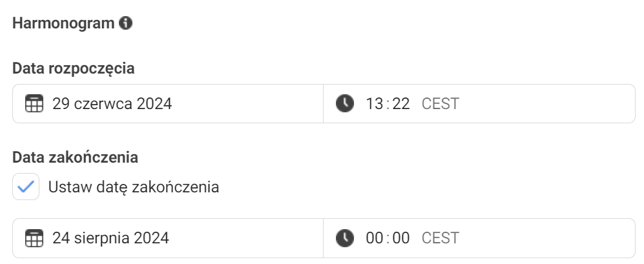Click the end time clock icon
Image resolution: width=644 pixels, height=264 pixels.
click(346, 238)
